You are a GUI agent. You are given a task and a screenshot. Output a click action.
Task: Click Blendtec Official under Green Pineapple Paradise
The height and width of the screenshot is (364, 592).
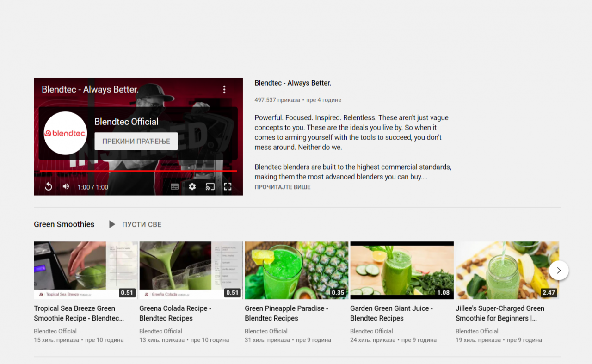pyautogui.click(x=266, y=331)
